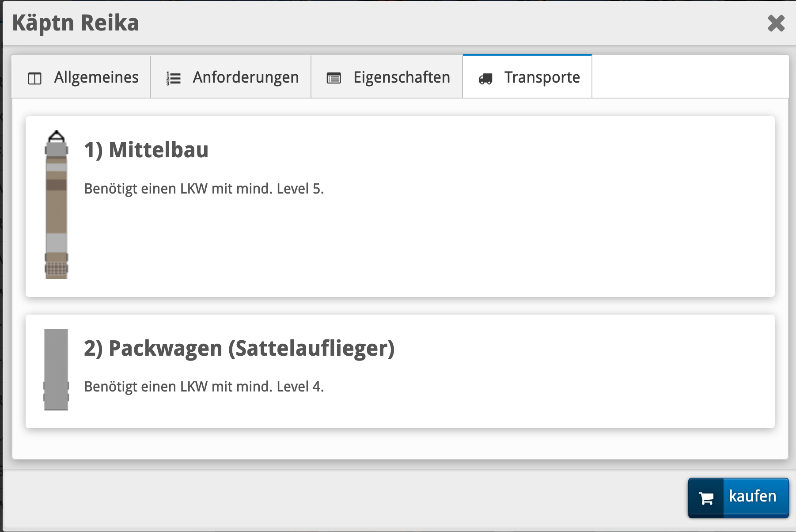Click the columns icon beside Allgemeines
796x532 pixels.
34,79
